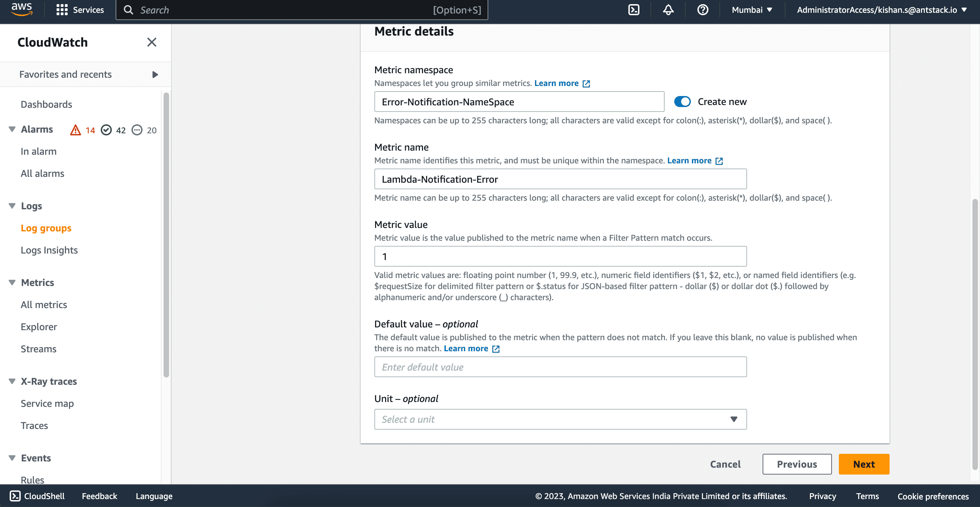Close the CloudWatch side navigation
980x507 pixels.
tap(152, 42)
